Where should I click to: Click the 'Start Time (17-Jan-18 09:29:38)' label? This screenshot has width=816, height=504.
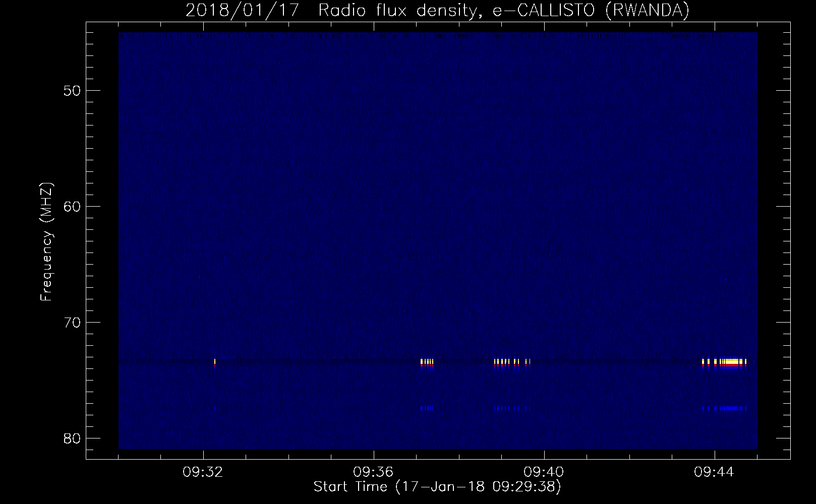[x=437, y=487]
